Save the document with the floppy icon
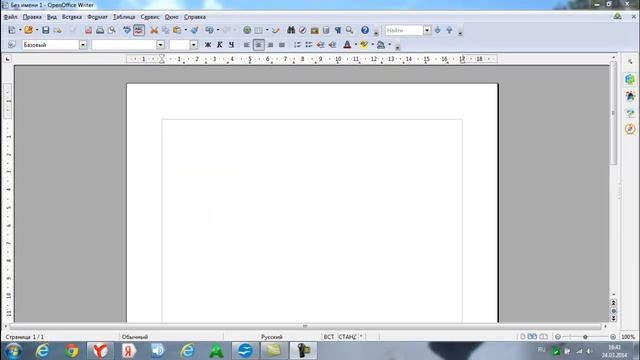 [x=46, y=30]
